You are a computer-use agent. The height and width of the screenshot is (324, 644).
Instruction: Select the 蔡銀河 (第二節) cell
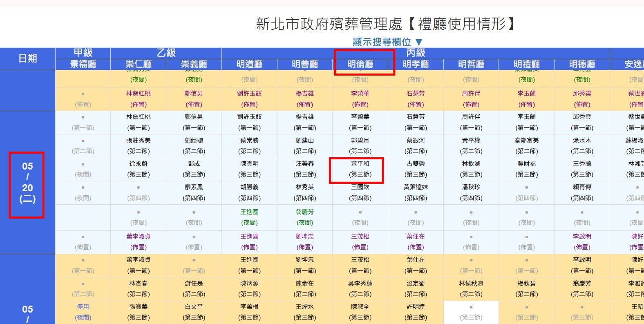(416, 146)
